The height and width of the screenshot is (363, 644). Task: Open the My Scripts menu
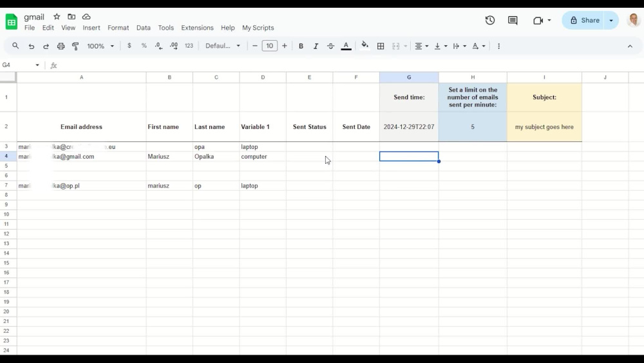[x=258, y=28]
